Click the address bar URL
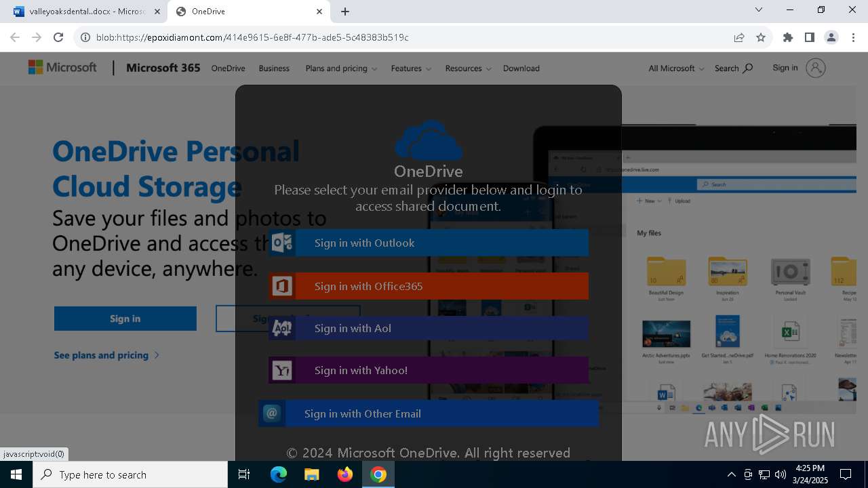The width and height of the screenshot is (868, 488). [x=252, y=37]
